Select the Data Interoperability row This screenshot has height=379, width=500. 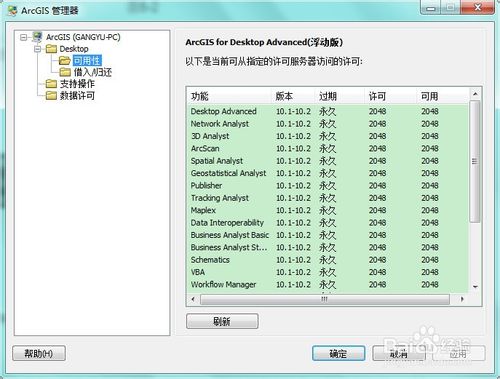point(328,223)
